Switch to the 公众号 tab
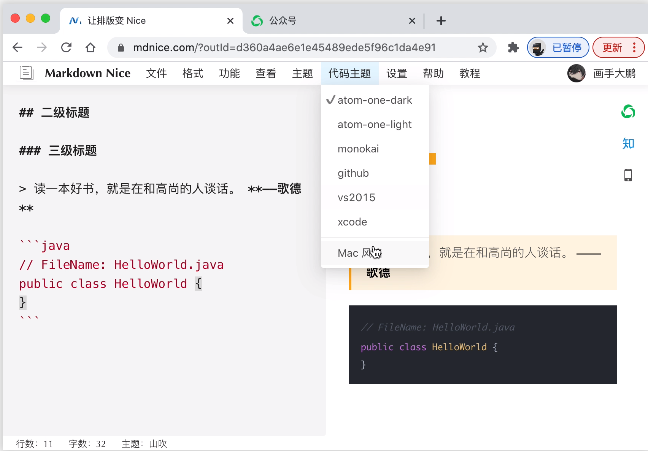 (x=333, y=20)
